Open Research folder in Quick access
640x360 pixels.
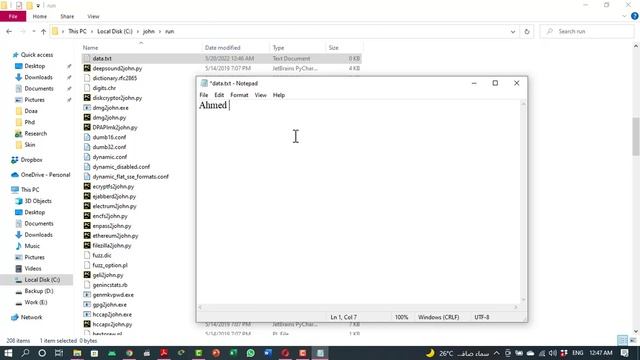(36, 133)
